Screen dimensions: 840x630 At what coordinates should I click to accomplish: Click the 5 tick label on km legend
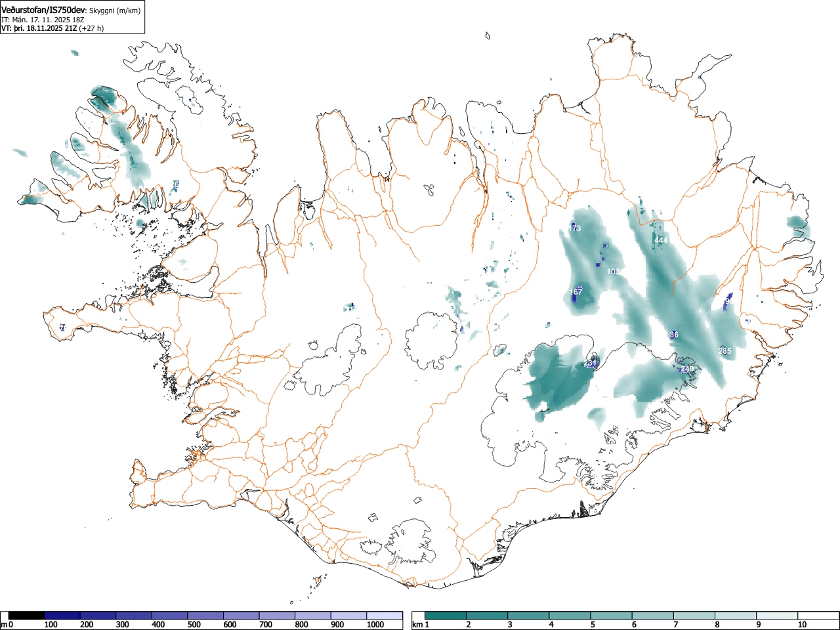[x=594, y=625]
